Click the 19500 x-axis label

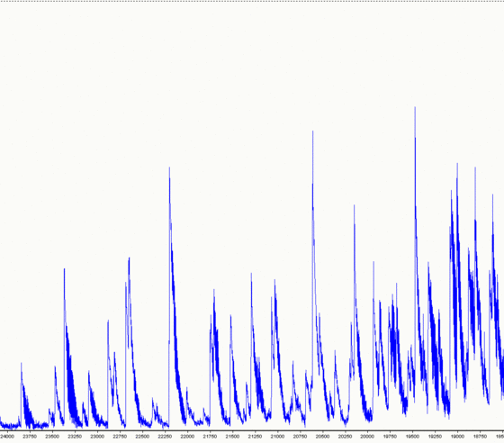(x=412, y=437)
